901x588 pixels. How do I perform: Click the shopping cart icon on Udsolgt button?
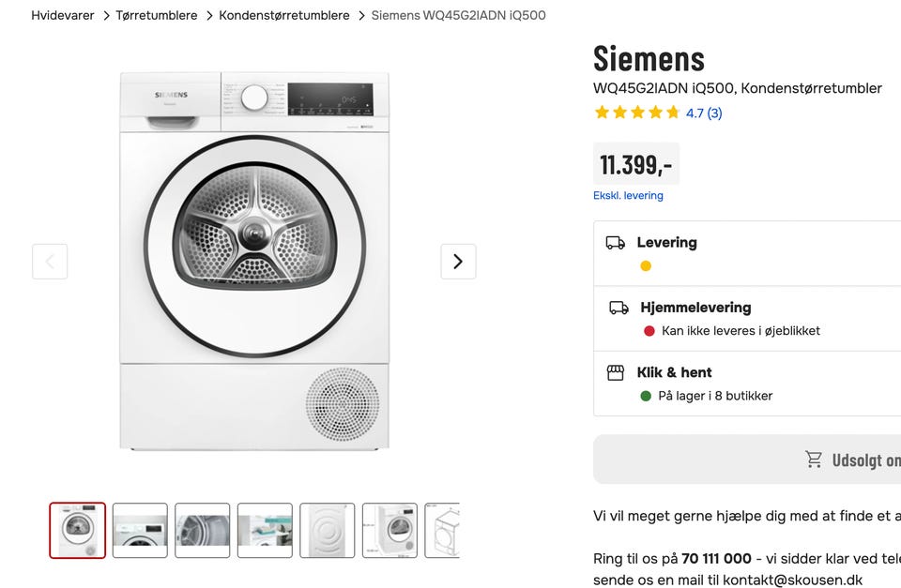point(814,460)
